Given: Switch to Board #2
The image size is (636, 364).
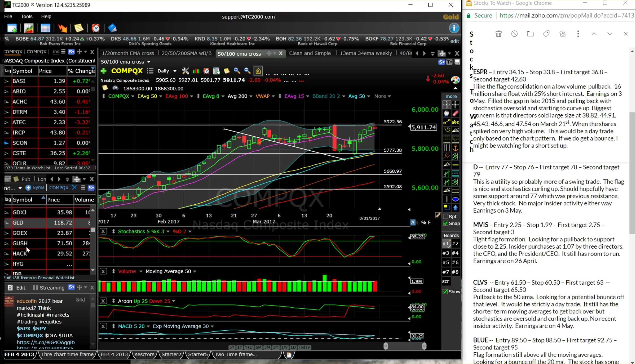Looking at the screenshot, I should (455, 244).
